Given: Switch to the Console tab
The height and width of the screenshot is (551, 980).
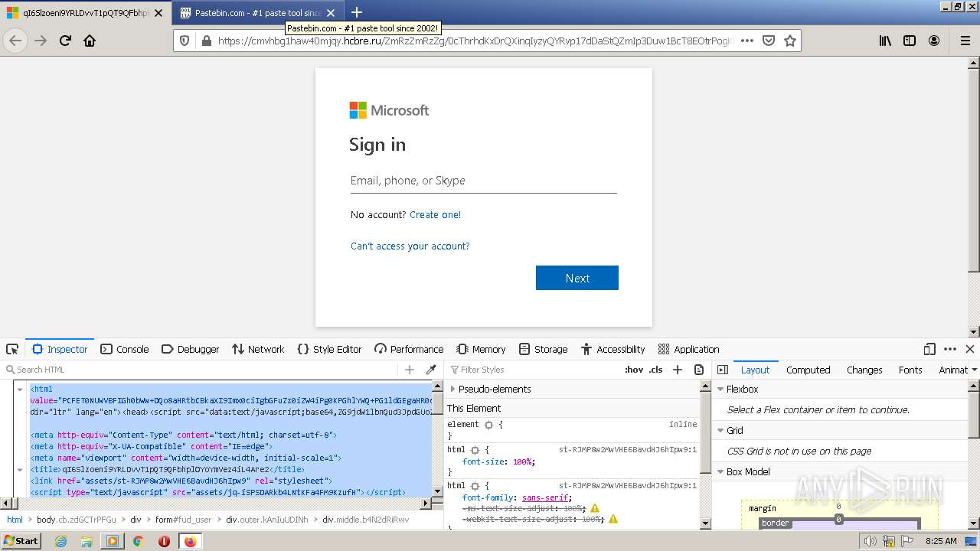Looking at the screenshot, I should (x=125, y=349).
